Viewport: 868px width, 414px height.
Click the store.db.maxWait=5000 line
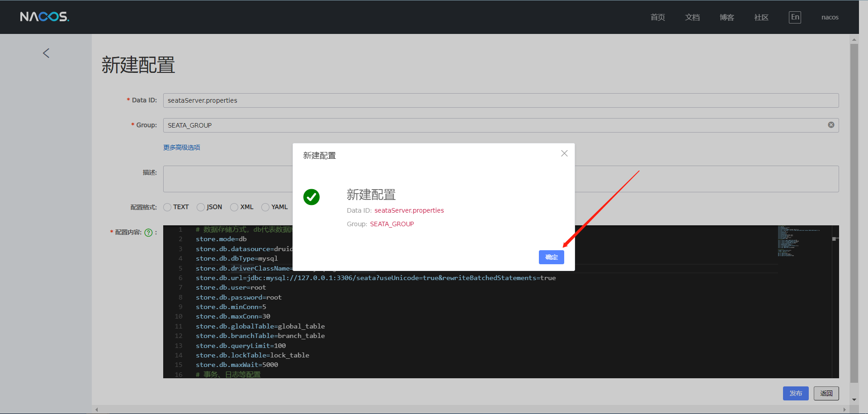tap(237, 365)
